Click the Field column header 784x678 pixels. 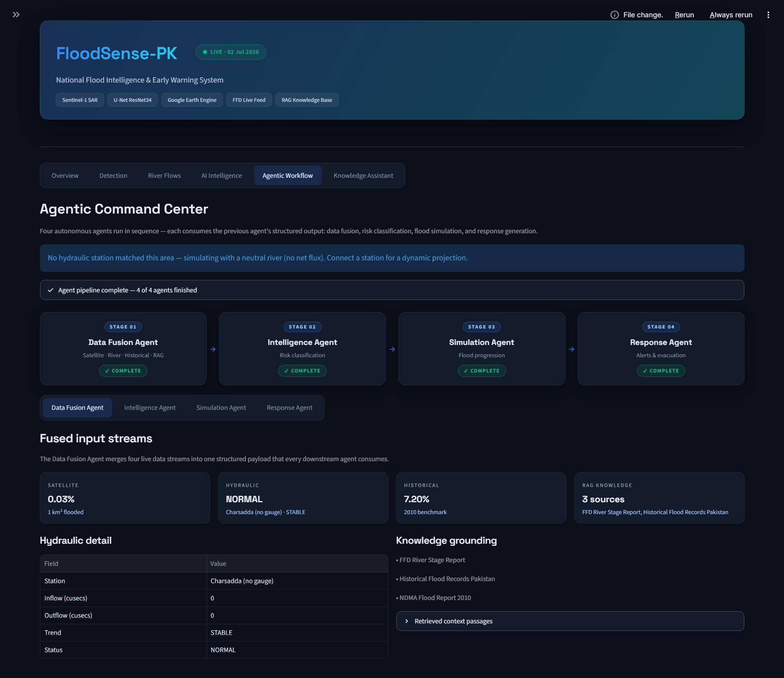click(x=123, y=563)
